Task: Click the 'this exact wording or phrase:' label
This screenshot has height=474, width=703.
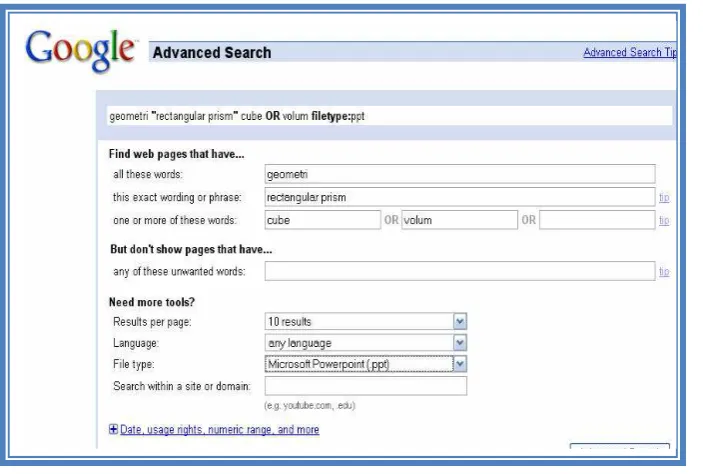Action: point(177,197)
